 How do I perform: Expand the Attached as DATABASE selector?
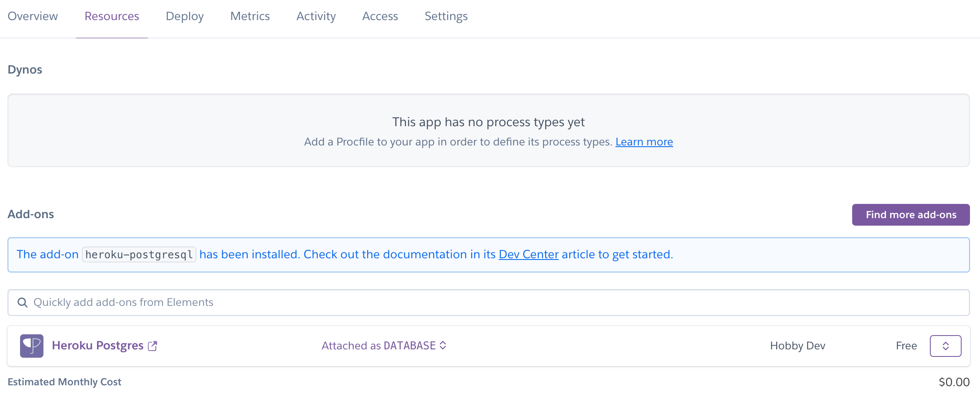[384, 346]
